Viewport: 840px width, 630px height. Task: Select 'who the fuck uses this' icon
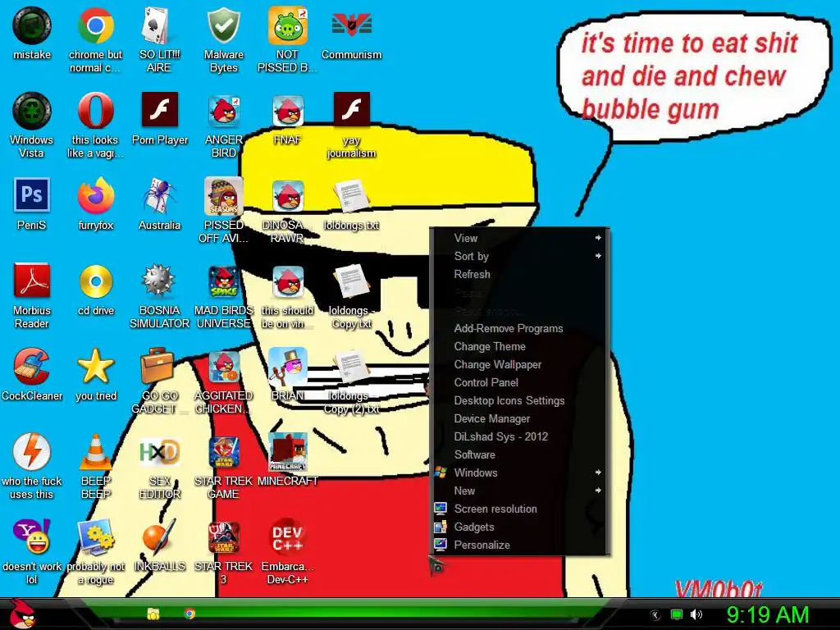(x=32, y=452)
